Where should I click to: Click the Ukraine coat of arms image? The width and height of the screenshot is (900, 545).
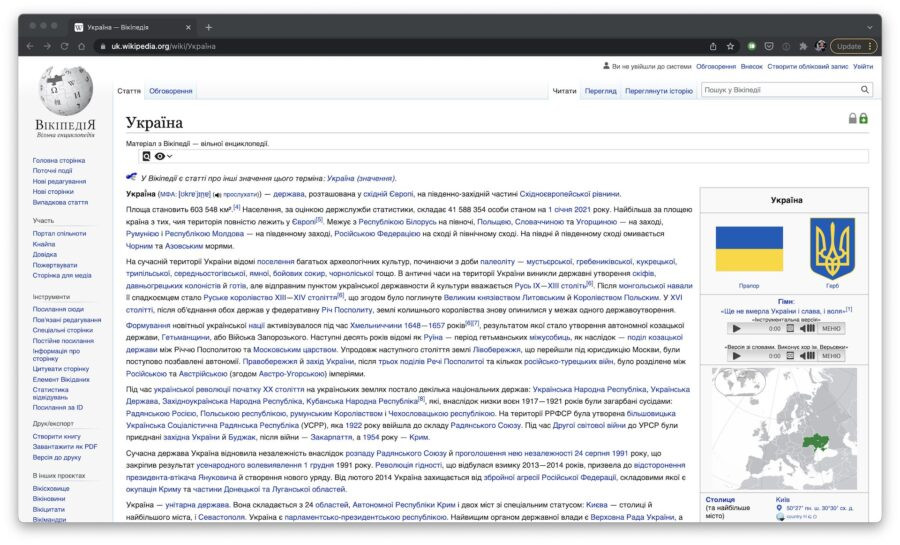(x=832, y=248)
